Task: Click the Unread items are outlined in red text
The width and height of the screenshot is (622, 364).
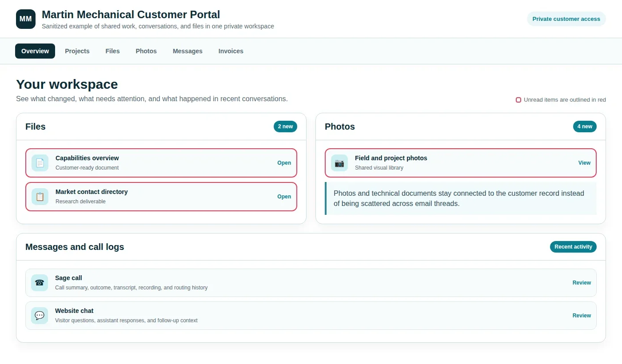Action: click(565, 100)
